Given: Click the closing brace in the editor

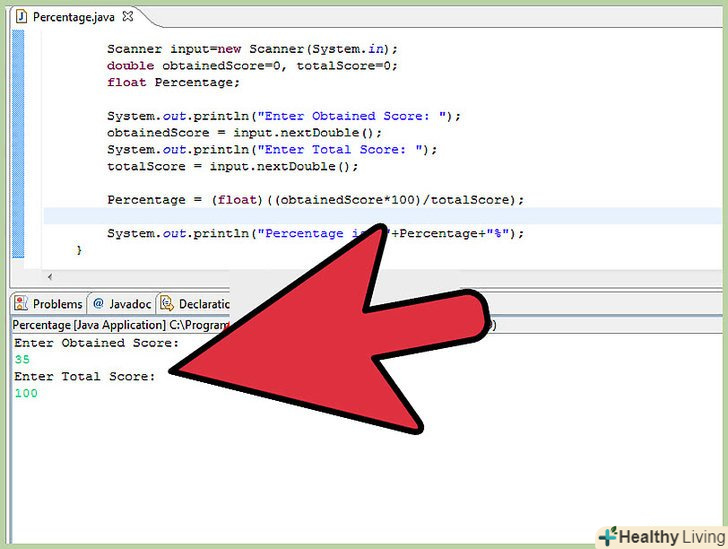Looking at the screenshot, I should pos(79,250).
